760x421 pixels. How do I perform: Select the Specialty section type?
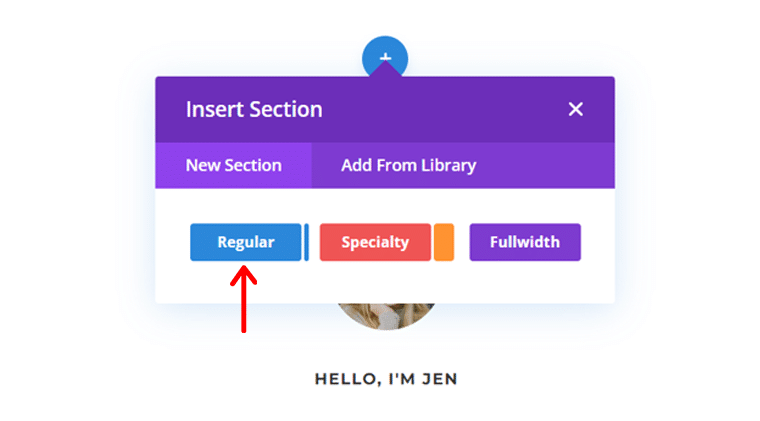click(x=375, y=242)
